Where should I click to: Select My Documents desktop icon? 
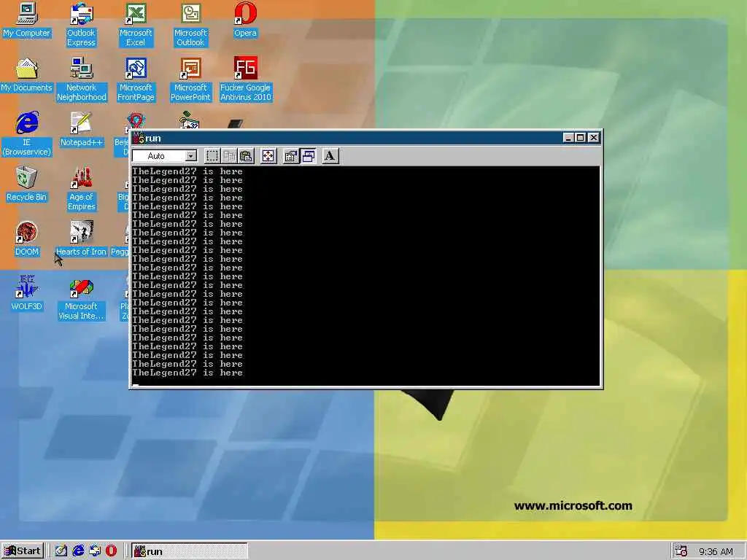click(x=26, y=75)
